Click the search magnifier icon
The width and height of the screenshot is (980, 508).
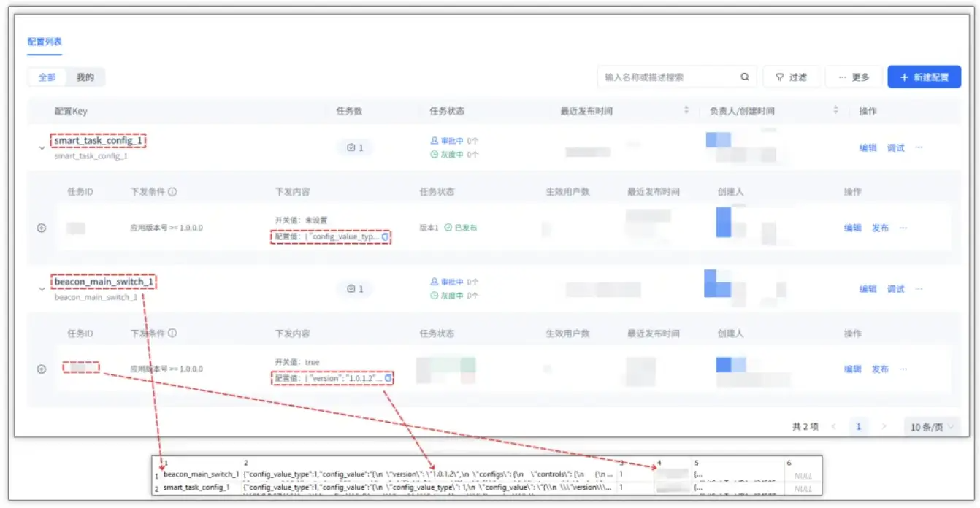pyautogui.click(x=743, y=77)
